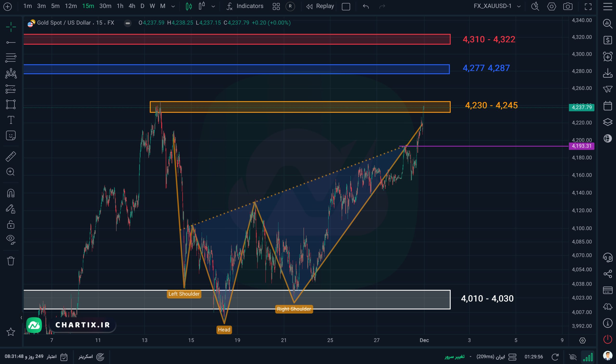
Task: Switch to the 1h timeframe
Action: tap(120, 6)
